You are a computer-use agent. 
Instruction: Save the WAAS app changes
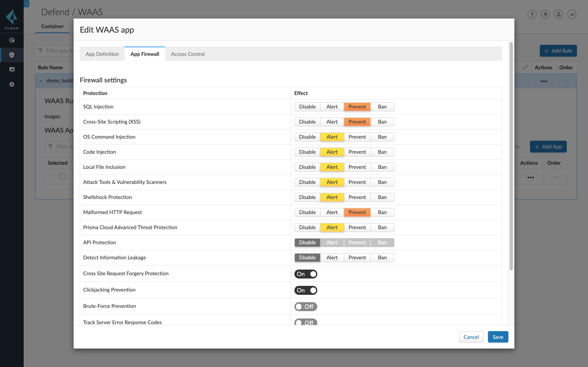click(x=498, y=337)
